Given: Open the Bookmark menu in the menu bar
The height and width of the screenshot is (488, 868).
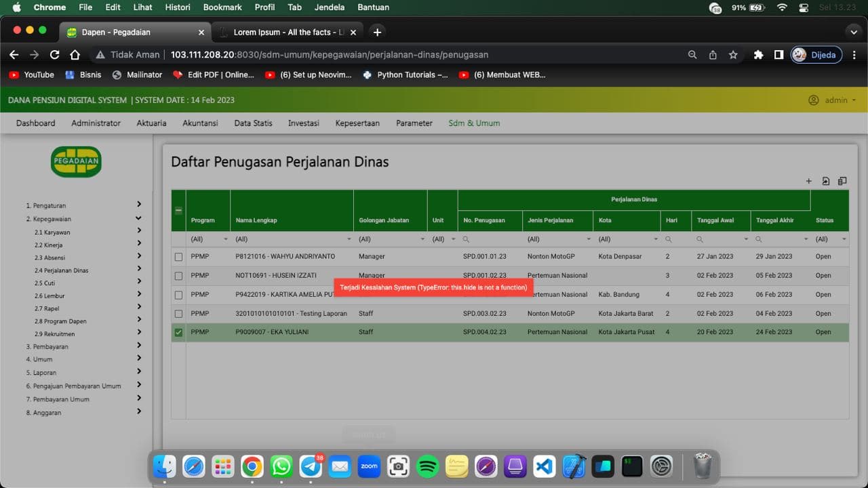Looking at the screenshot, I should click(222, 7).
